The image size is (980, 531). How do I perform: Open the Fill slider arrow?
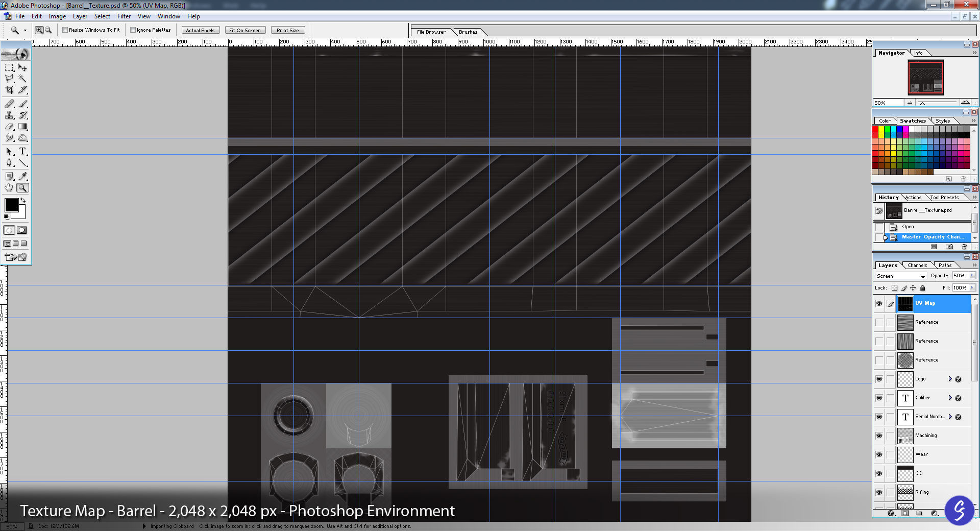(972, 288)
